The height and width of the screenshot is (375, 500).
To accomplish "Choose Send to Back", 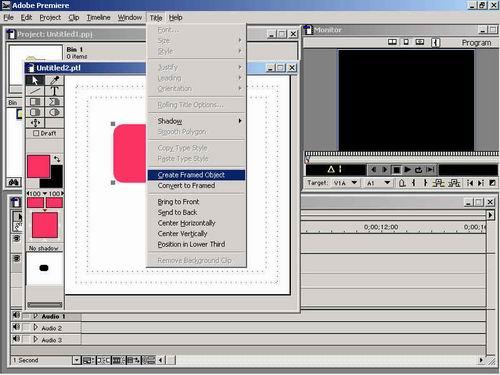I will [x=196, y=212].
